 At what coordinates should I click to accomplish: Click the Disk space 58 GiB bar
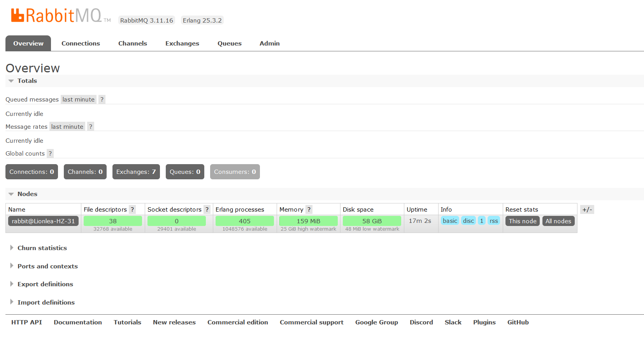pos(372,221)
